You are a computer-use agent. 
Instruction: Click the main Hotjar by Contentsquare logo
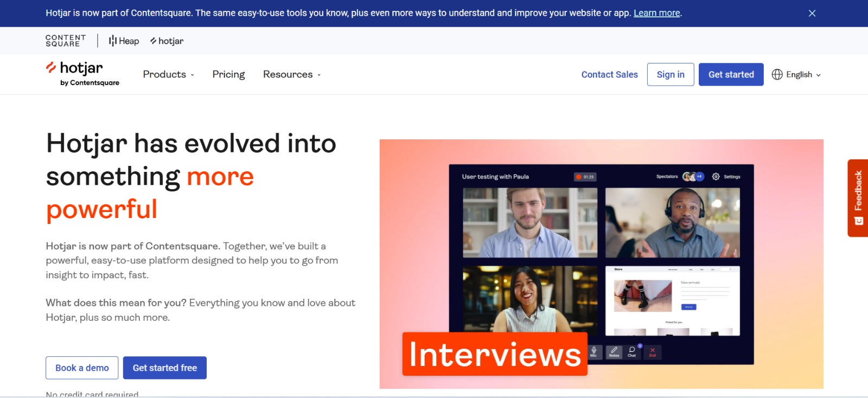(x=82, y=74)
